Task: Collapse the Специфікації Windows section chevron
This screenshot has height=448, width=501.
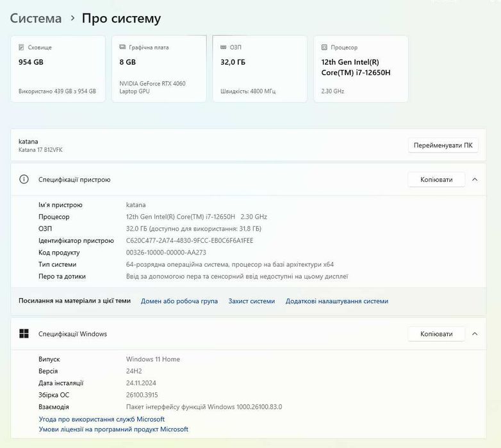Action: click(x=475, y=334)
